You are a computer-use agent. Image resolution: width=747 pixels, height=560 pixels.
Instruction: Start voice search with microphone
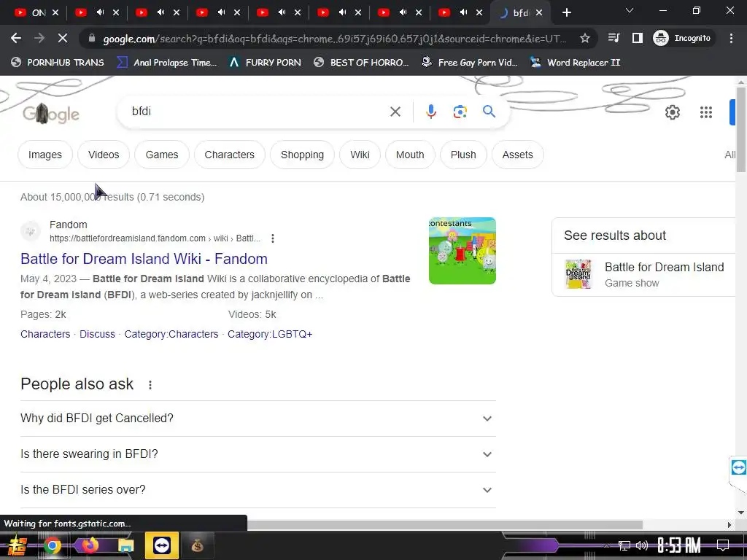coord(430,112)
